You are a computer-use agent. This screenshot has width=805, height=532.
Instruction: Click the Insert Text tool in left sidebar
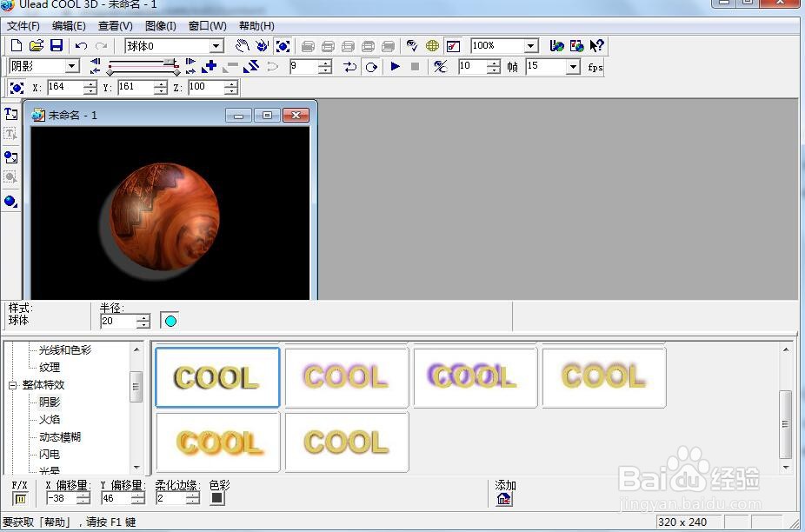pos(10,114)
